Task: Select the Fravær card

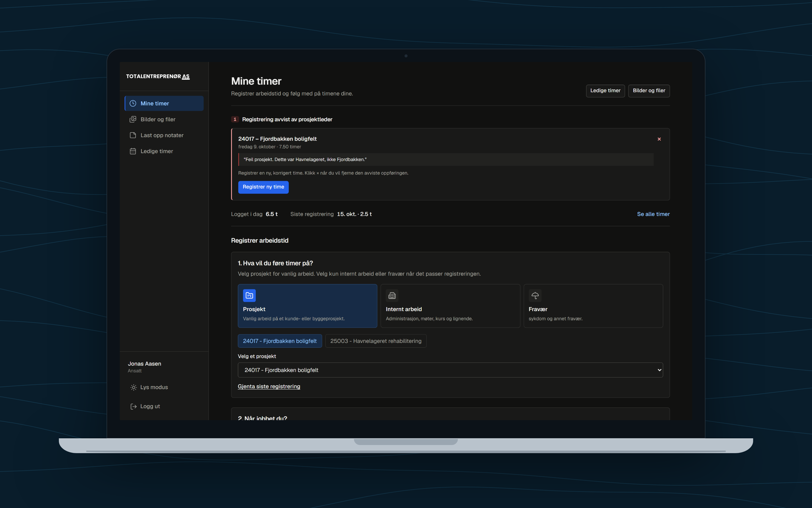Action: click(593, 306)
